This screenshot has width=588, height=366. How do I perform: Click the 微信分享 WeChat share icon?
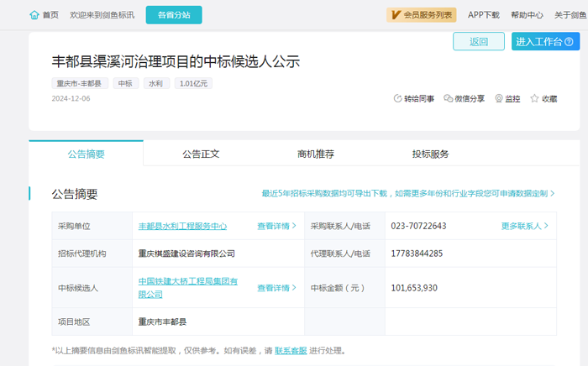[449, 99]
